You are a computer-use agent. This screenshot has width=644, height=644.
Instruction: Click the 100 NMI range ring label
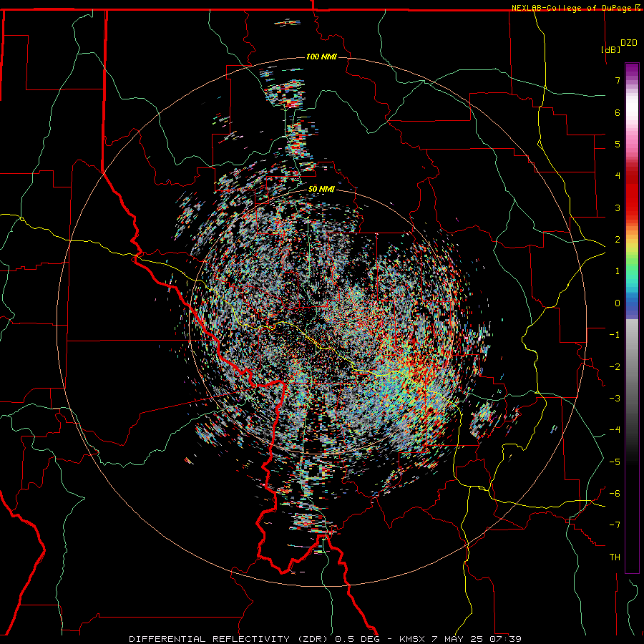pyautogui.click(x=321, y=57)
